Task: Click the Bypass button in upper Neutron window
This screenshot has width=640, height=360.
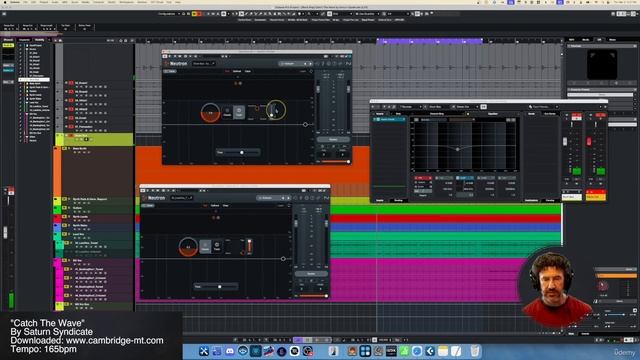Action: click(x=333, y=139)
